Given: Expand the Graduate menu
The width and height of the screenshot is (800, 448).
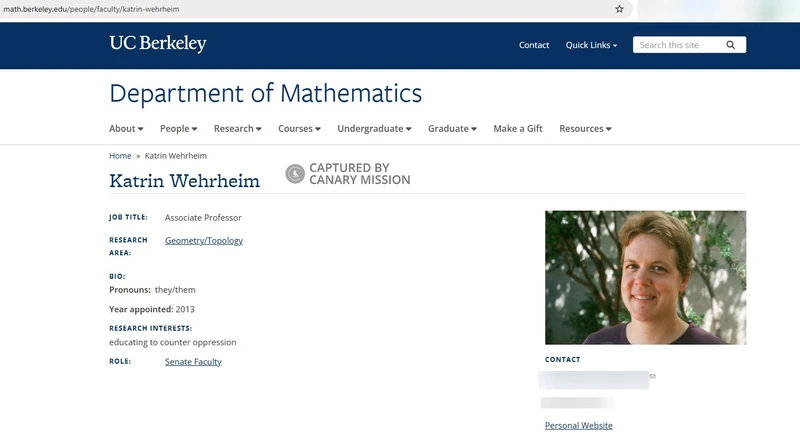Looking at the screenshot, I should point(453,129).
